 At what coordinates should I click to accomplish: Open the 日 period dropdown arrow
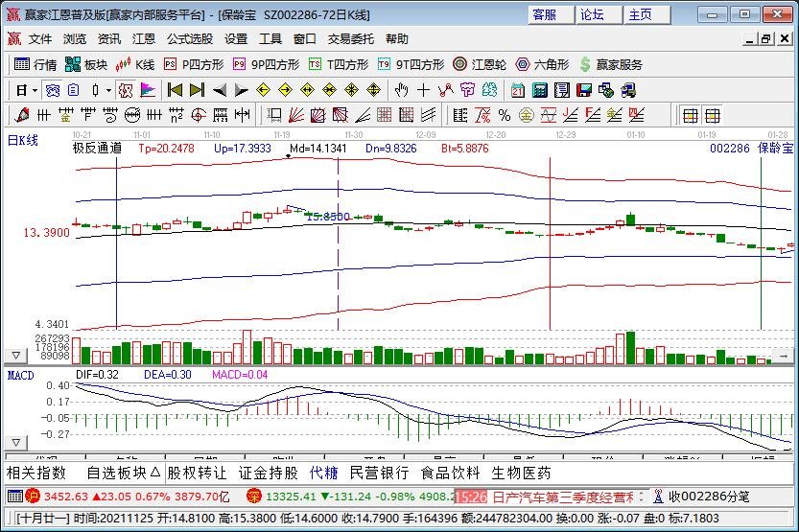(x=35, y=91)
